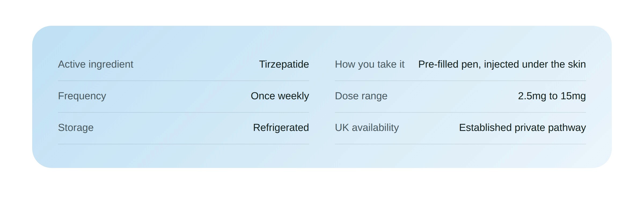Click the divider line below Dose range row
Image resolution: width=644 pixels, height=198 pixels.
click(460, 112)
